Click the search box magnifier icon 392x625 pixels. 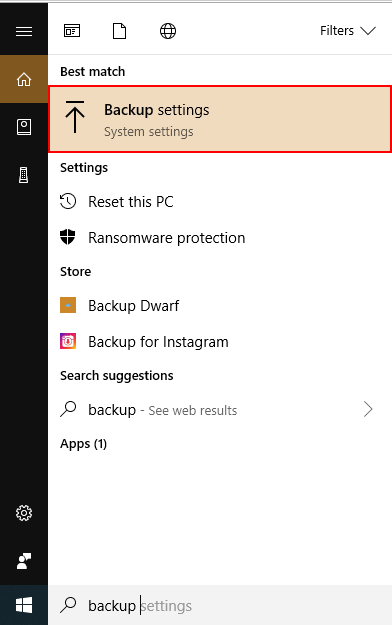point(68,605)
